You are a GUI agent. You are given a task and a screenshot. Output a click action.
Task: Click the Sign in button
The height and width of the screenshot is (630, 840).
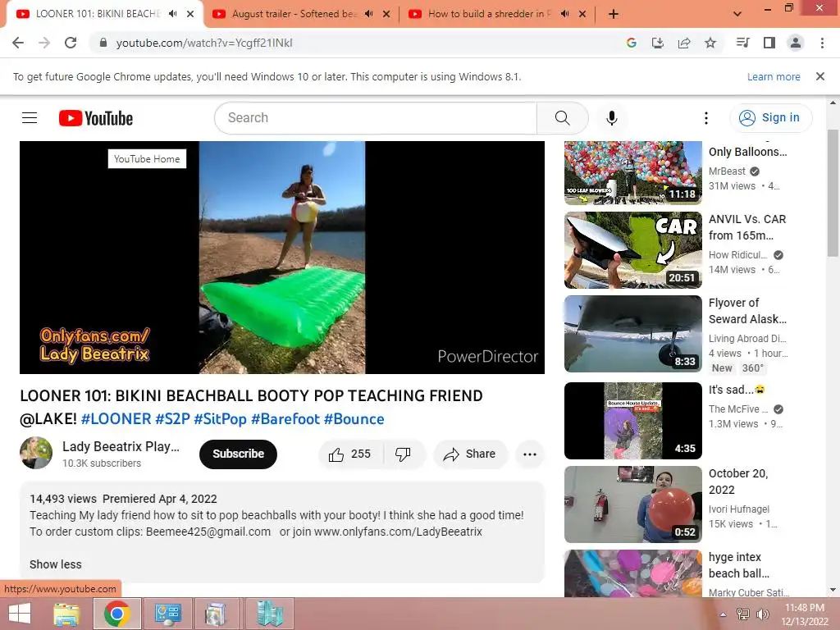point(770,118)
